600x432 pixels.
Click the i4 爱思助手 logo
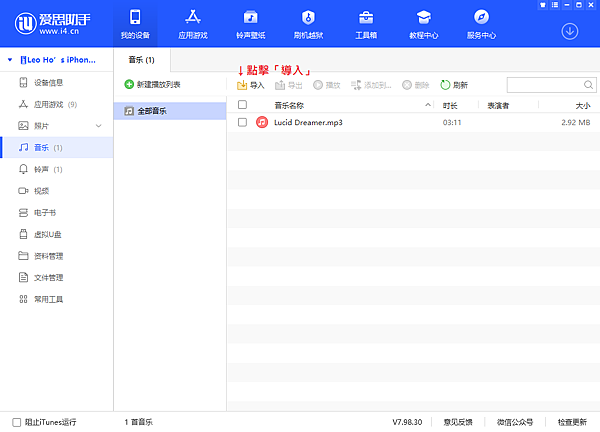pyautogui.click(x=52, y=23)
